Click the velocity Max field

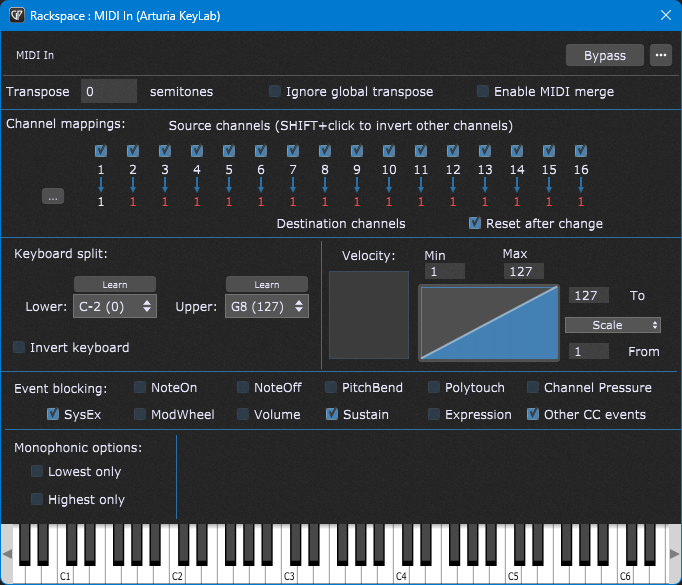pos(524,271)
